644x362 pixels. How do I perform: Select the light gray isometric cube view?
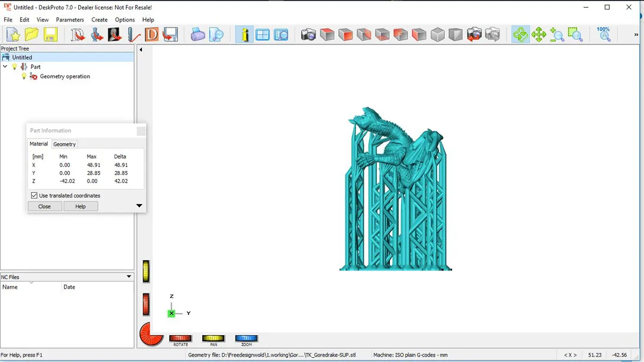(x=438, y=35)
